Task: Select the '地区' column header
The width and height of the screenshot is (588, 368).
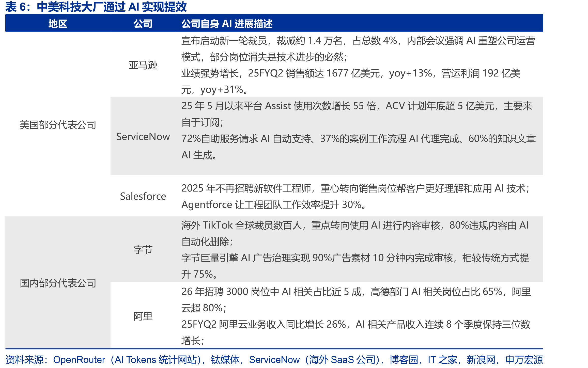Action: tap(58, 24)
